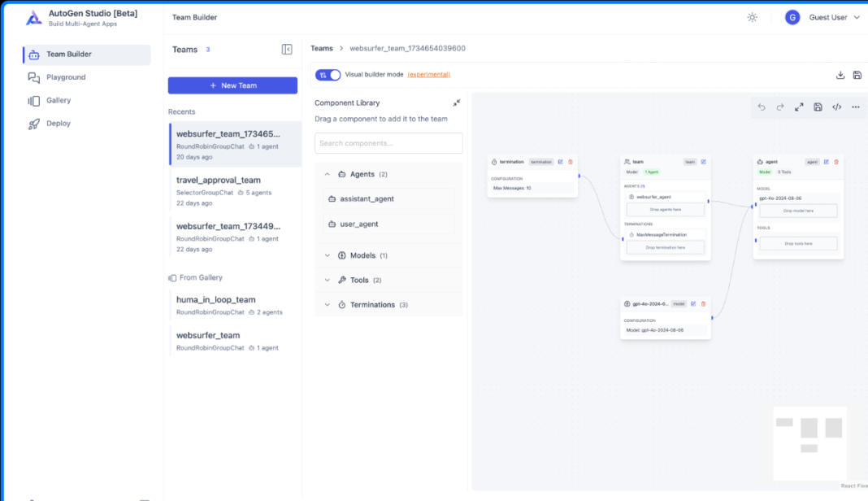Click the redo icon in canvas toolbar
This screenshot has height=501, width=868.
click(780, 107)
